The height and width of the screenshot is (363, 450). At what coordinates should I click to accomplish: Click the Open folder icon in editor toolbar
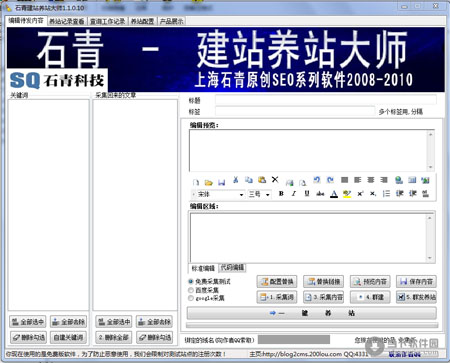pos(209,182)
